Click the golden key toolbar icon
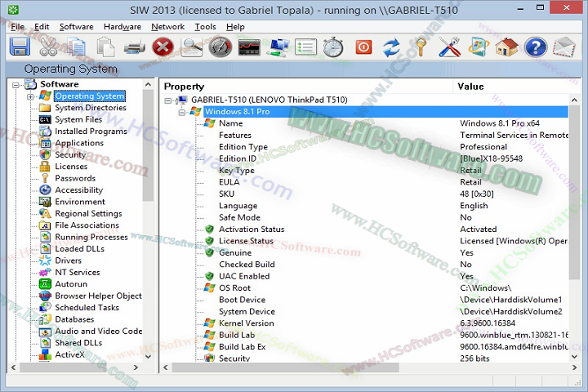 (421, 47)
